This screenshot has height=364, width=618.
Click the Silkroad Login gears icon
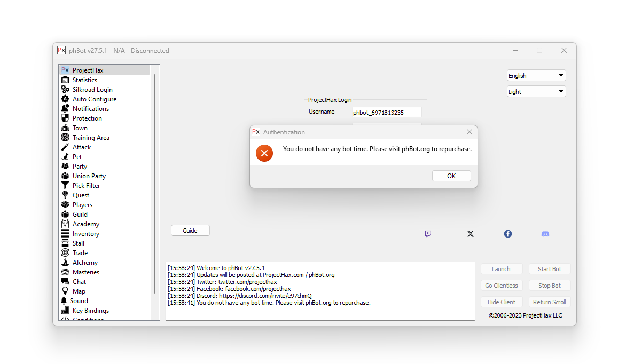tap(65, 90)
